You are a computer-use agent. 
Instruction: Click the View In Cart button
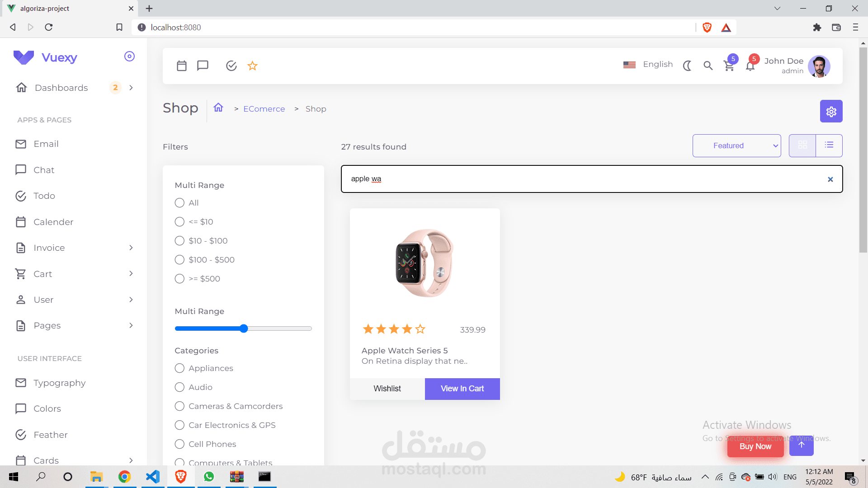(462, 389)
